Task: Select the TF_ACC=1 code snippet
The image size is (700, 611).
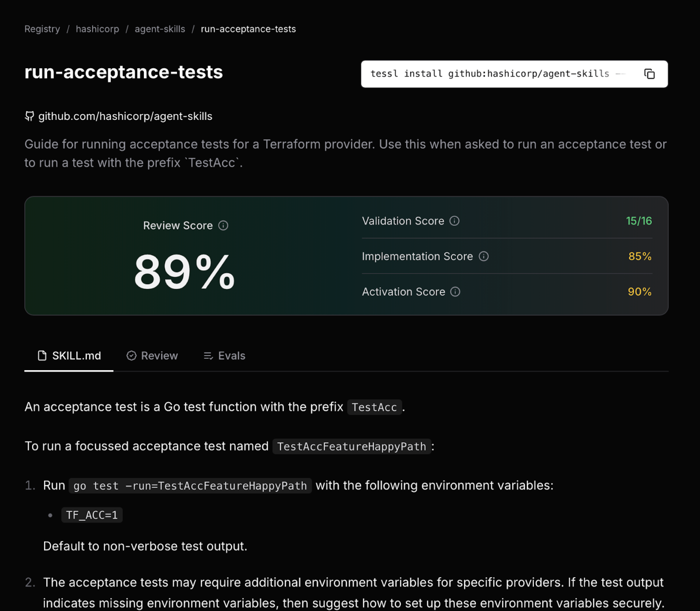Action: coord(92,515)
